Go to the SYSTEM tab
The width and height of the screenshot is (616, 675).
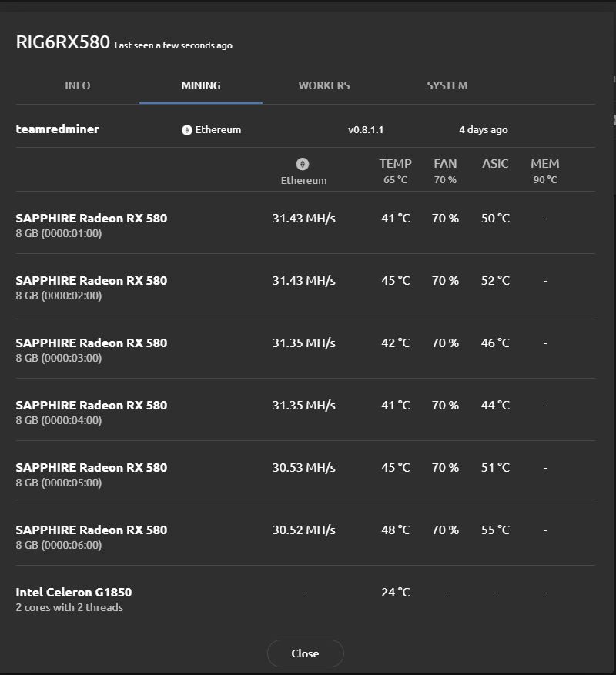pos(447,85)
